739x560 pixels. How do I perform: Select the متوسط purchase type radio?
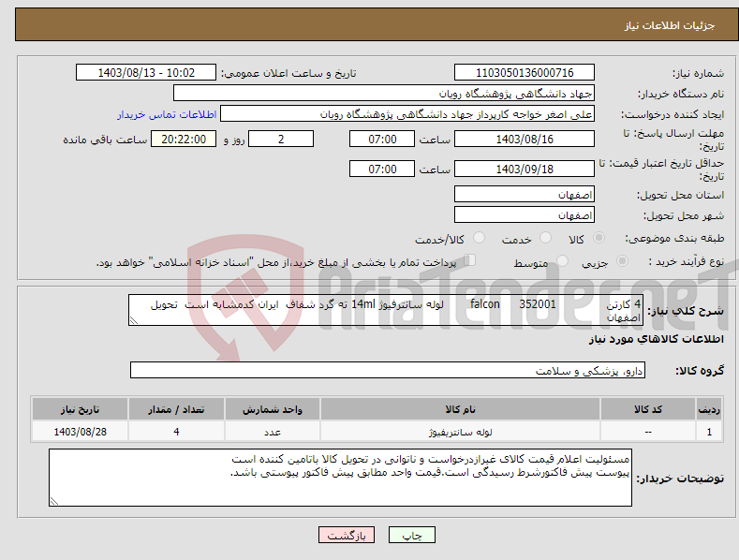pos(562,260)
